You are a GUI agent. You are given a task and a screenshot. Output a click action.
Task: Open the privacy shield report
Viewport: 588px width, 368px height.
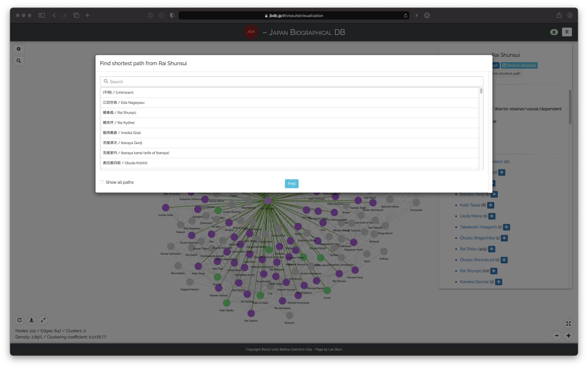pyautogui.click(x=172, y=15)
